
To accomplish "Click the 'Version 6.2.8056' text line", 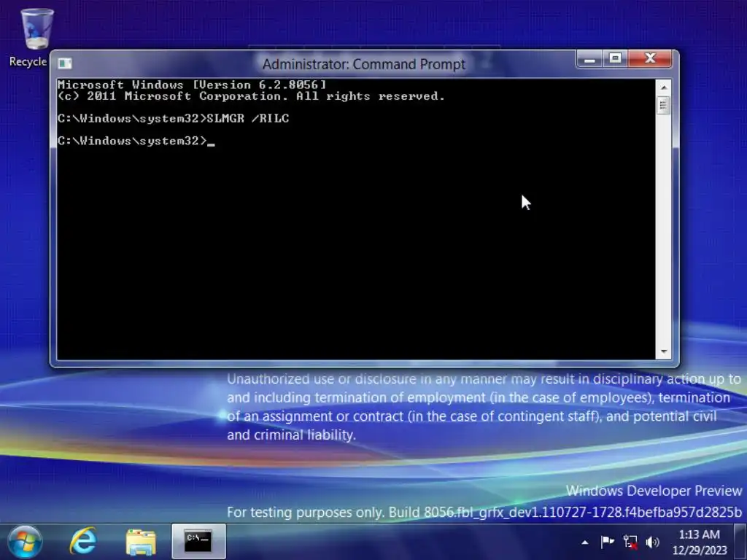I will click(192, 85).
